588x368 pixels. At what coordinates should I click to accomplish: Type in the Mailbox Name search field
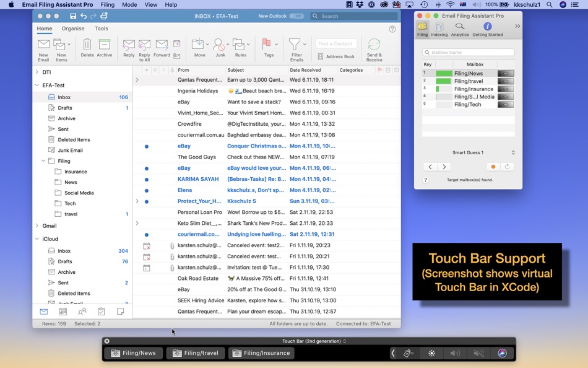click(468, 52)
